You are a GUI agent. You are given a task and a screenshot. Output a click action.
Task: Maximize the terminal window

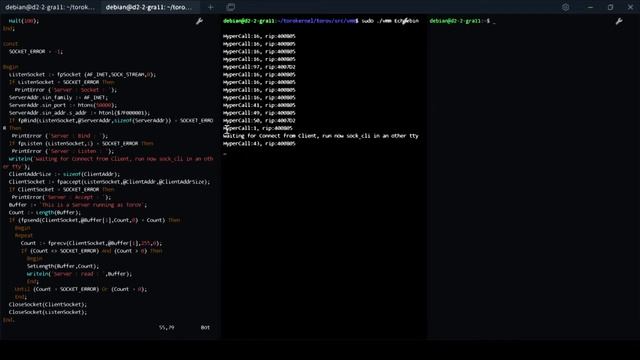(610, 7)
